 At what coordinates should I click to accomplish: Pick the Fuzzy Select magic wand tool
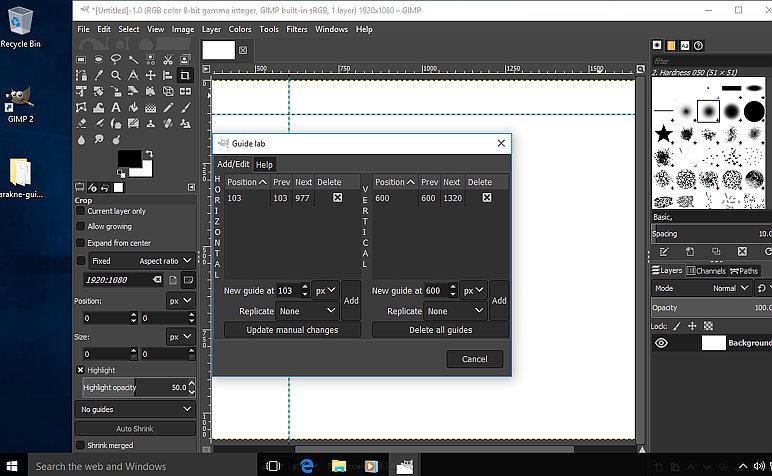click(x=133, y=60)
